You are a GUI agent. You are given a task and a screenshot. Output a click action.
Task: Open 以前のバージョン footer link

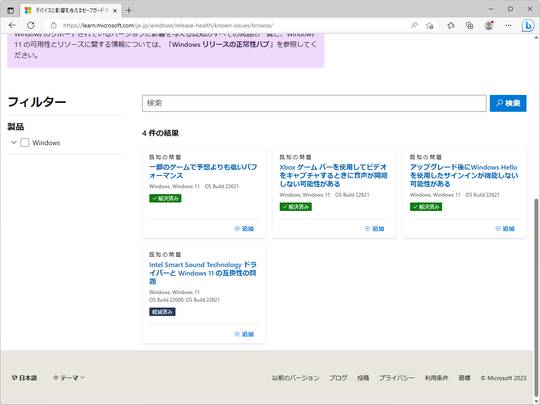(295, 378)
